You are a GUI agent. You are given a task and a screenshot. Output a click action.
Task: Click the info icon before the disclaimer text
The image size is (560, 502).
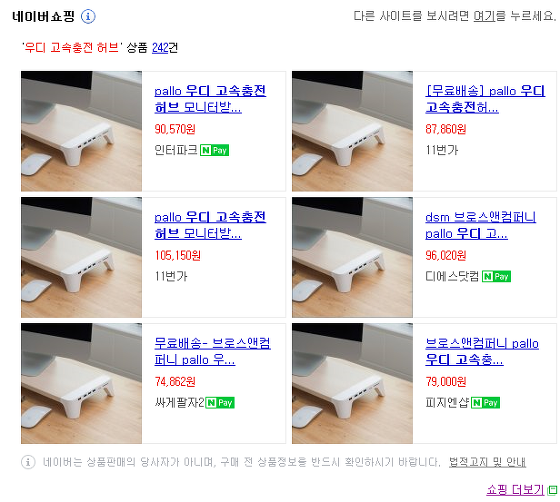[28, 462]
